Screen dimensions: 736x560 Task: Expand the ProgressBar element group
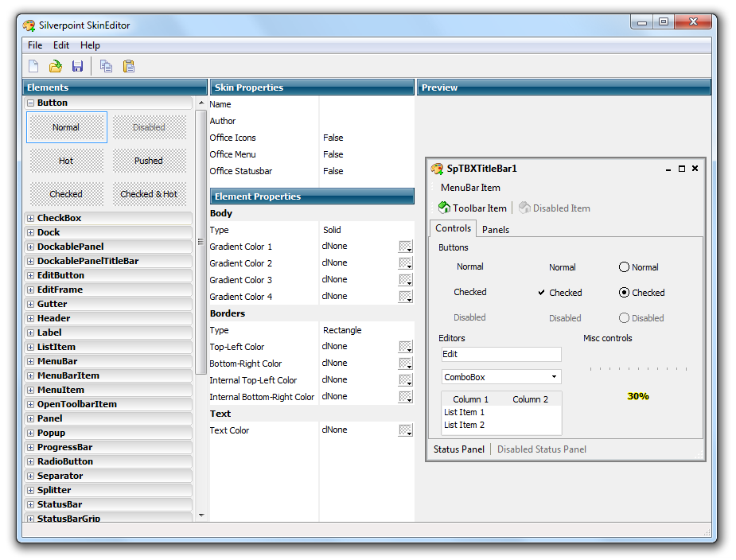click(x=30, y=447)
